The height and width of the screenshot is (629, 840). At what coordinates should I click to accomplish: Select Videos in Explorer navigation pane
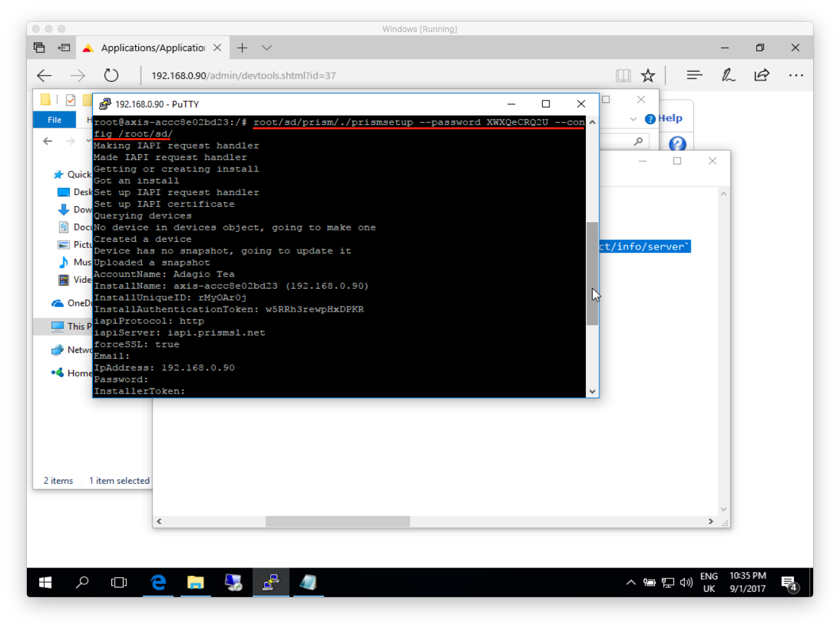[74, 280]
